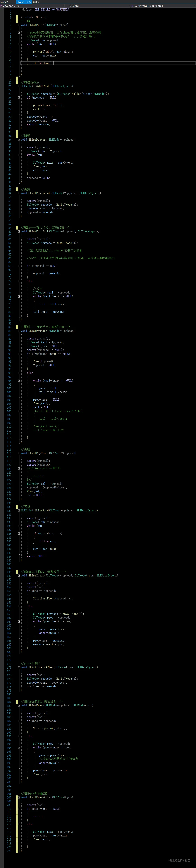
Task: Close the SList.c* tab with its X
Action: pos(30,2)
